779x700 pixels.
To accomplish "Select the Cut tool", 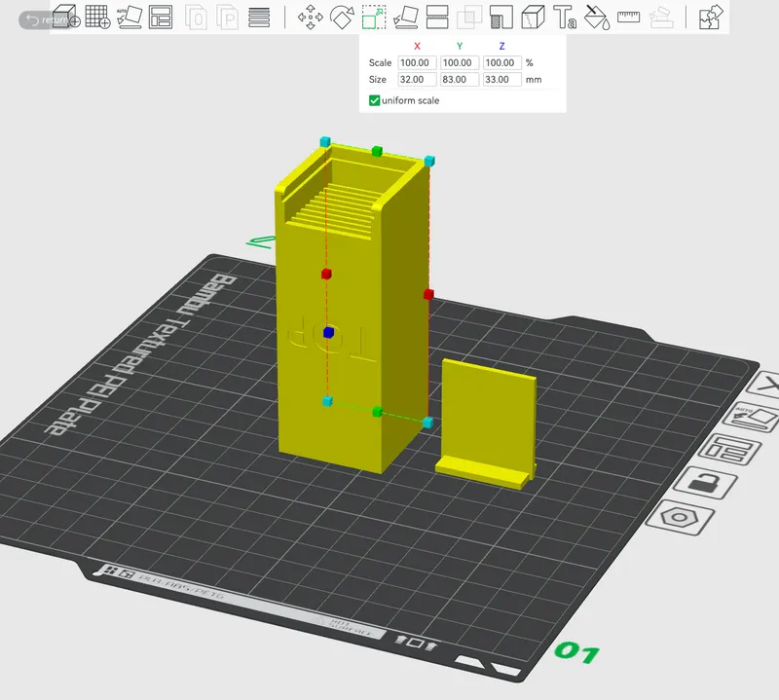I will (437, 18).
